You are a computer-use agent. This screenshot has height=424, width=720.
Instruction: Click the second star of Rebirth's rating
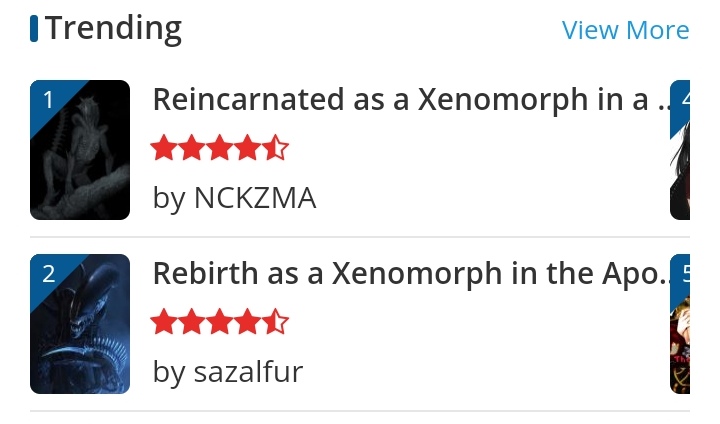point(192,323)
